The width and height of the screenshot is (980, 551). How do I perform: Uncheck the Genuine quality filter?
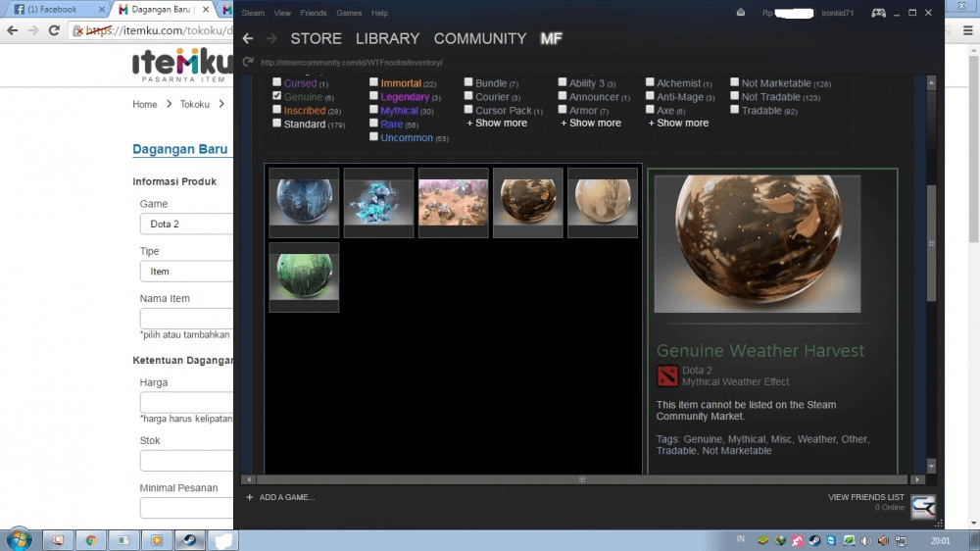pos(277,96)
